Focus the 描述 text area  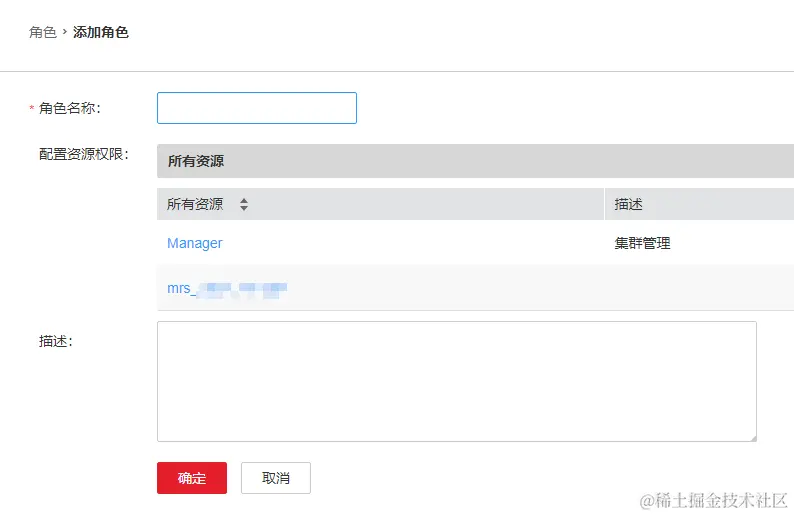[457, 381]
